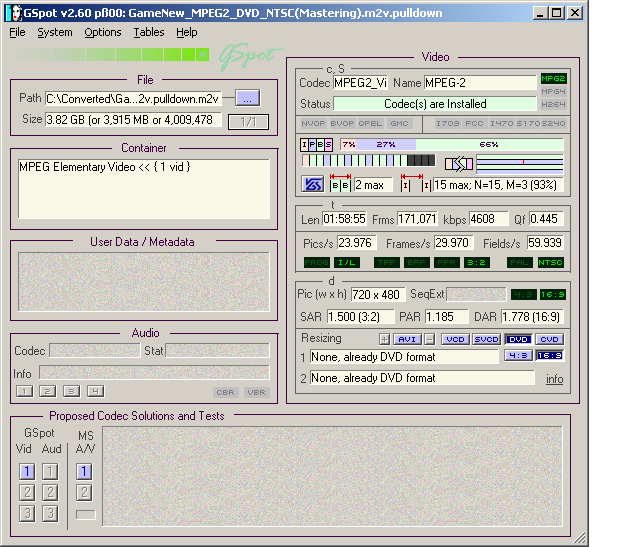Open the System menu
This screenshot has width=640, height=547.
(55, 32)
